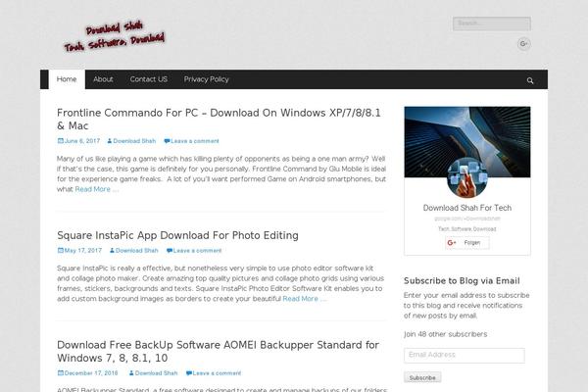The image size is (588, 392).
Task: Open the Frontline Commando For PC article title
Action: [219, 120]
